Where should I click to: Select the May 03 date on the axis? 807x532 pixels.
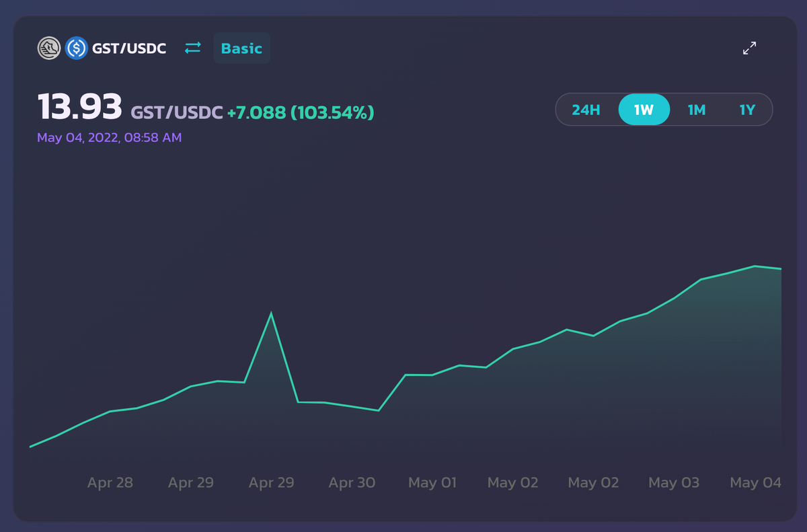point(674,483)
